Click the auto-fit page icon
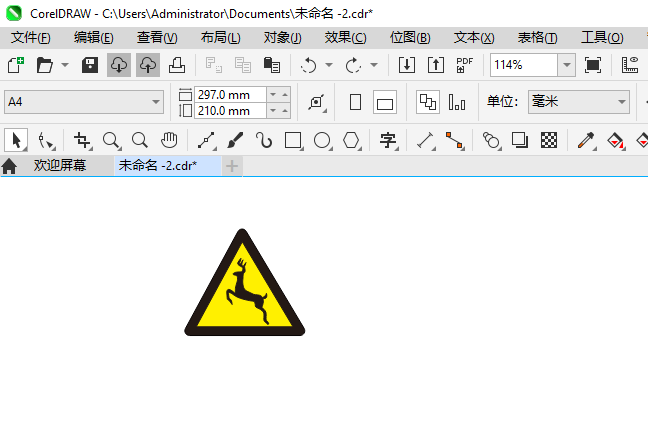 coord(317,102)
